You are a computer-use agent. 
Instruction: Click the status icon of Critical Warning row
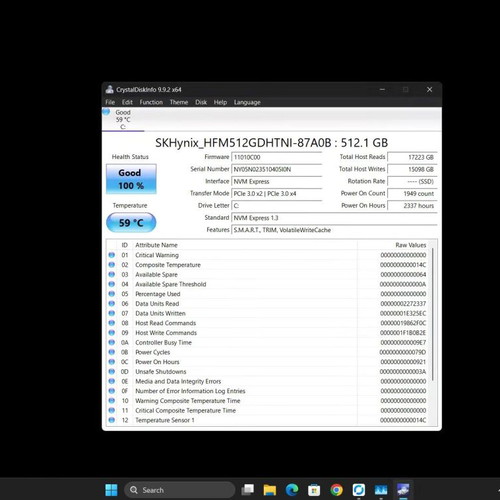pos(112,255)
